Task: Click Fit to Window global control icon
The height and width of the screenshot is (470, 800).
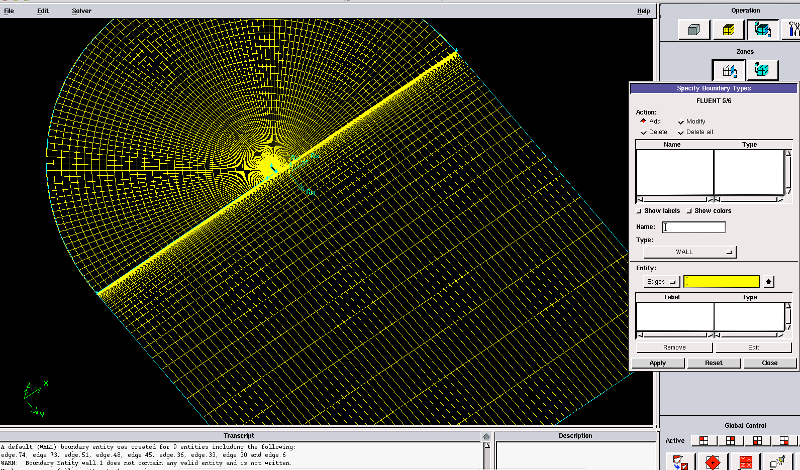Action: click(x=680, y=462)
